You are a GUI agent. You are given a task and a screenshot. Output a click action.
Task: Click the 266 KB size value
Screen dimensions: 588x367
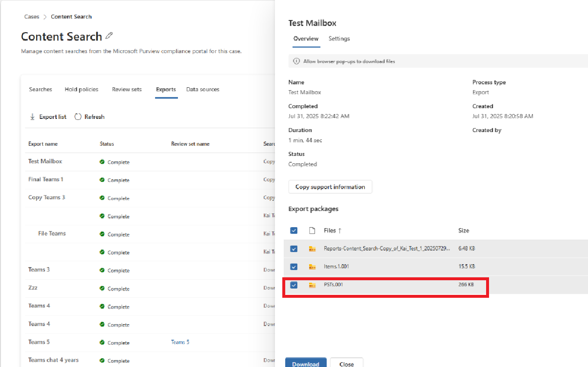tap(466, 285)
